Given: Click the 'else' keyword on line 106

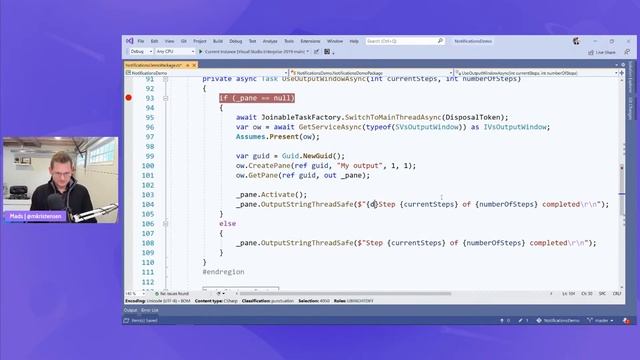Looking at the screenshot, I should pos(227,224).
